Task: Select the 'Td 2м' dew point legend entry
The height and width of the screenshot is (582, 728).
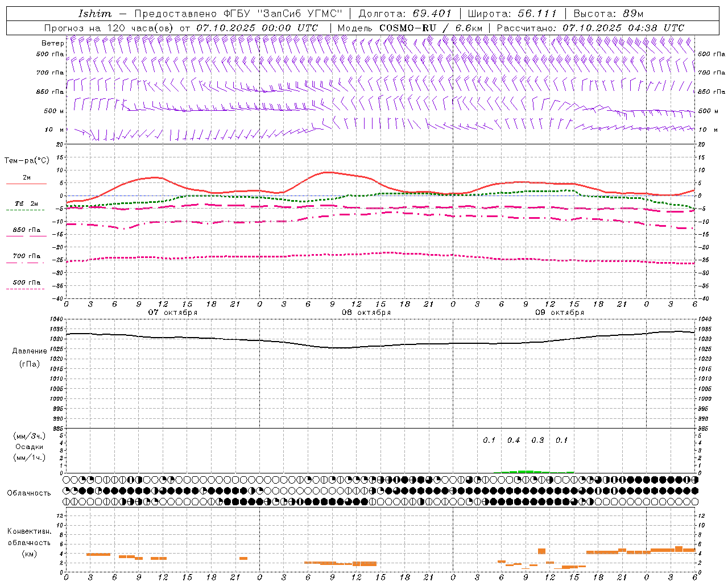Action: 27,203
